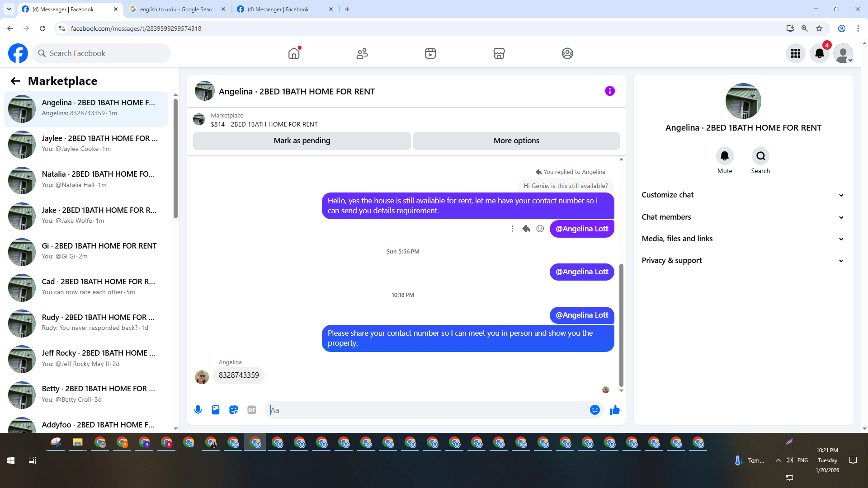Viewport: 868px width, 488px height.
Task: Focus the Search Facebook field
Action: click(x=101, y=53)
